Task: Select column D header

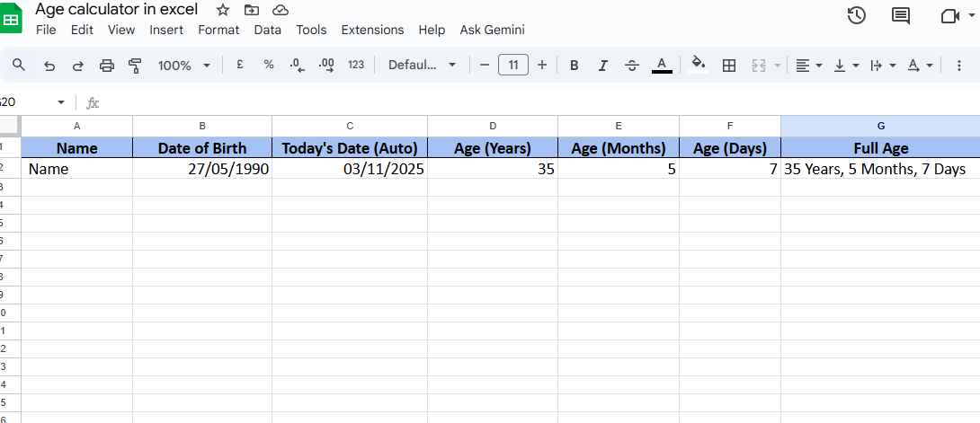Action: [493, 126]
